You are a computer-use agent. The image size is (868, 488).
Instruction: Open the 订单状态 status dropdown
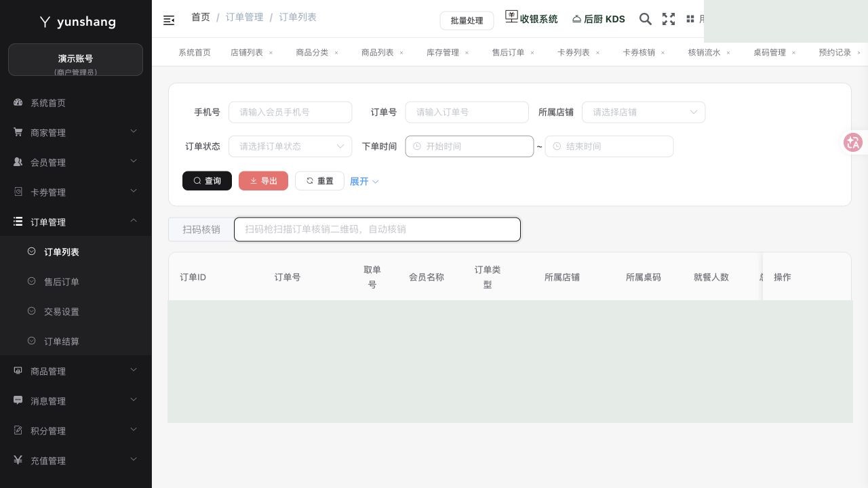[290, 146]
